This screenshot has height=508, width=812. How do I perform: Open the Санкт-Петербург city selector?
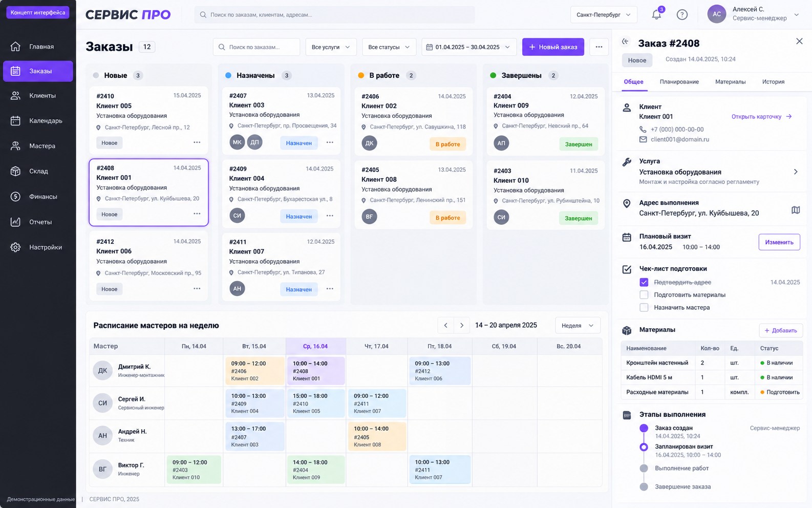point(604,15)
